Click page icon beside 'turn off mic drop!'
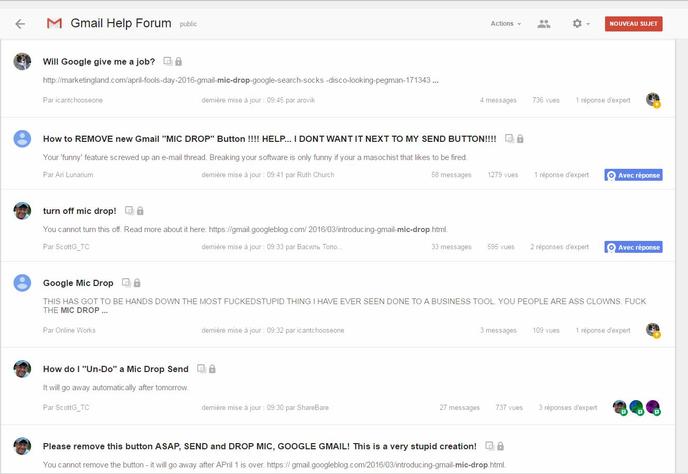Screen dimensions: 688x474 pos(129,211)
